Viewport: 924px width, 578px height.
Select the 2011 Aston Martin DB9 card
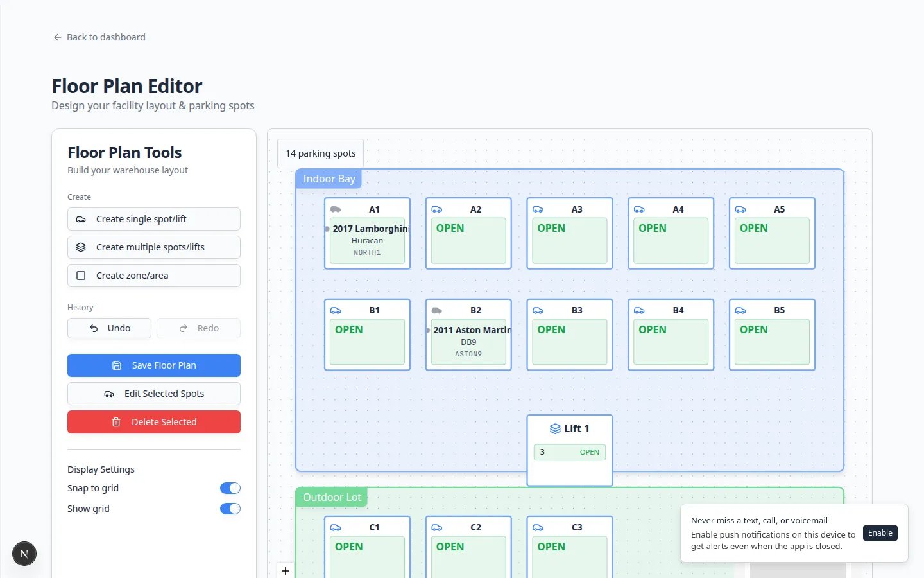(468, 342)
